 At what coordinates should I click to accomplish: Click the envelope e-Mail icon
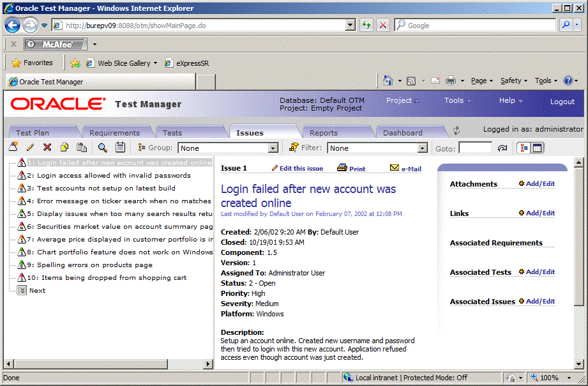(x=395, y=167)
